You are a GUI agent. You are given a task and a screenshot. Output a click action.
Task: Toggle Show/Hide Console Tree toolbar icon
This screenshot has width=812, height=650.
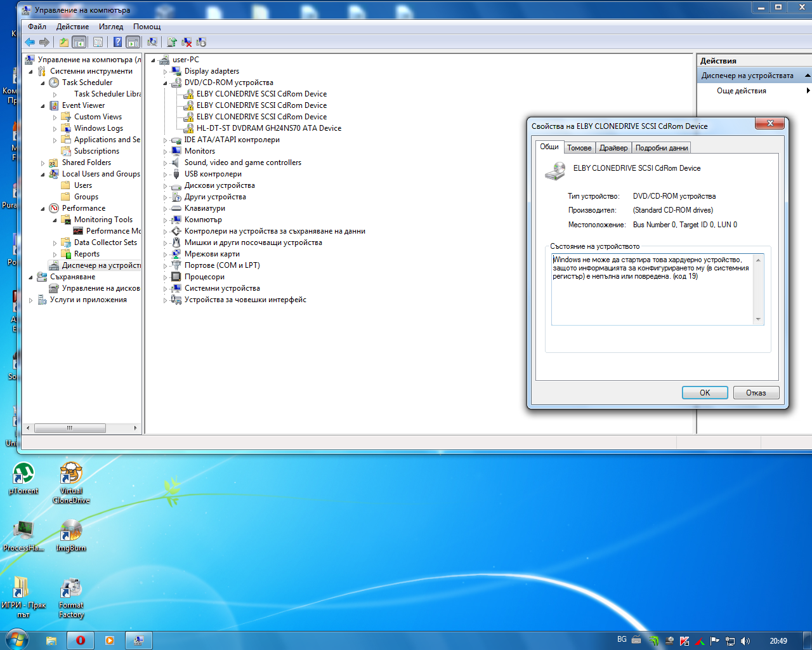[79, 42]
